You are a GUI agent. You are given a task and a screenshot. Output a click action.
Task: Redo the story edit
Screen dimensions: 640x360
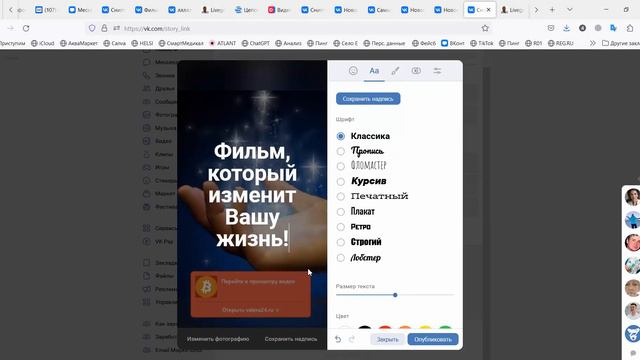pyautogui.click(x=352, y=339)
